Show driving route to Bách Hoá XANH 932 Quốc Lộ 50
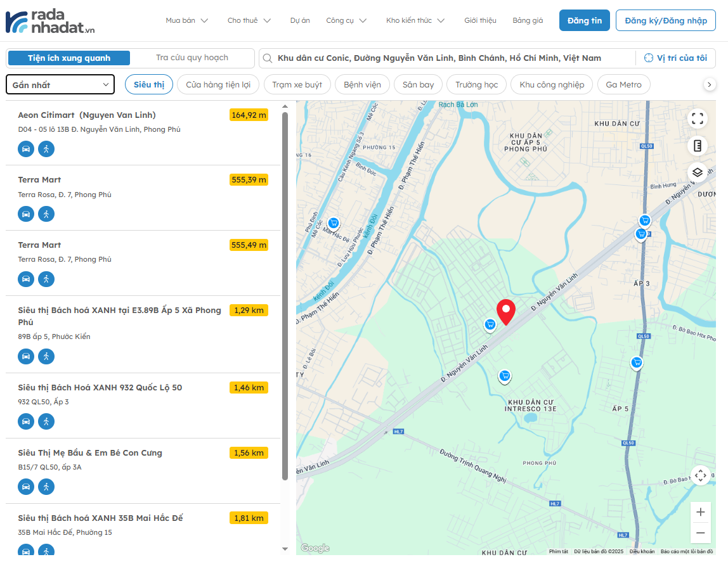 point(26,421)
